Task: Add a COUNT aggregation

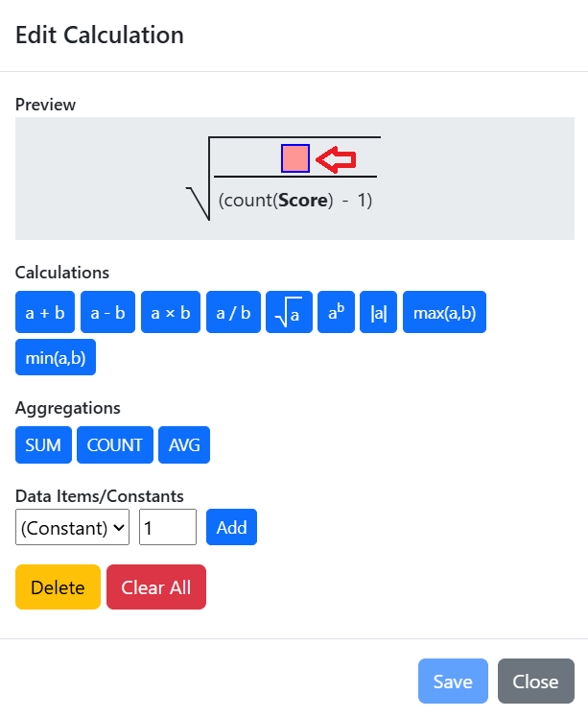Action: 115,445
